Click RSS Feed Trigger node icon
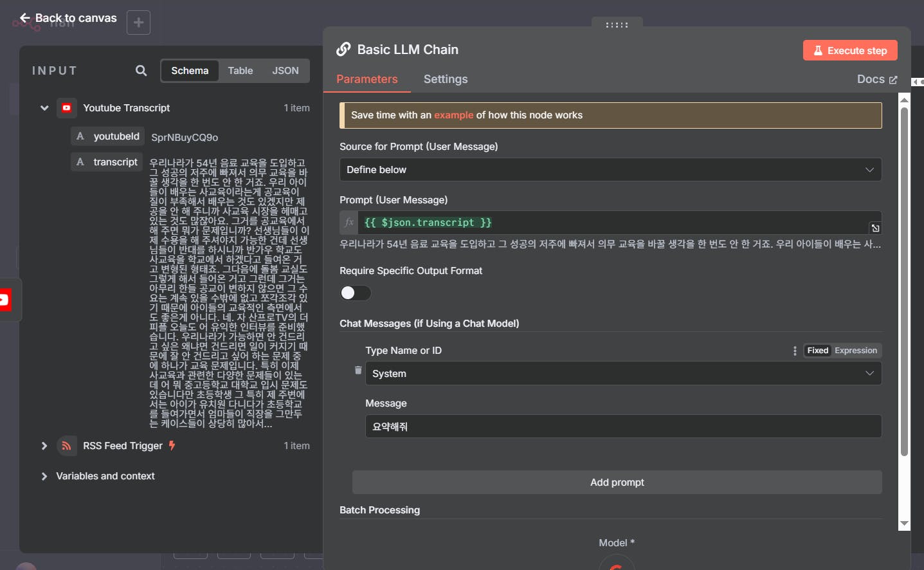The height and width of the screenshot is (570, 924). pyautogui.click(x=66, y=446)
